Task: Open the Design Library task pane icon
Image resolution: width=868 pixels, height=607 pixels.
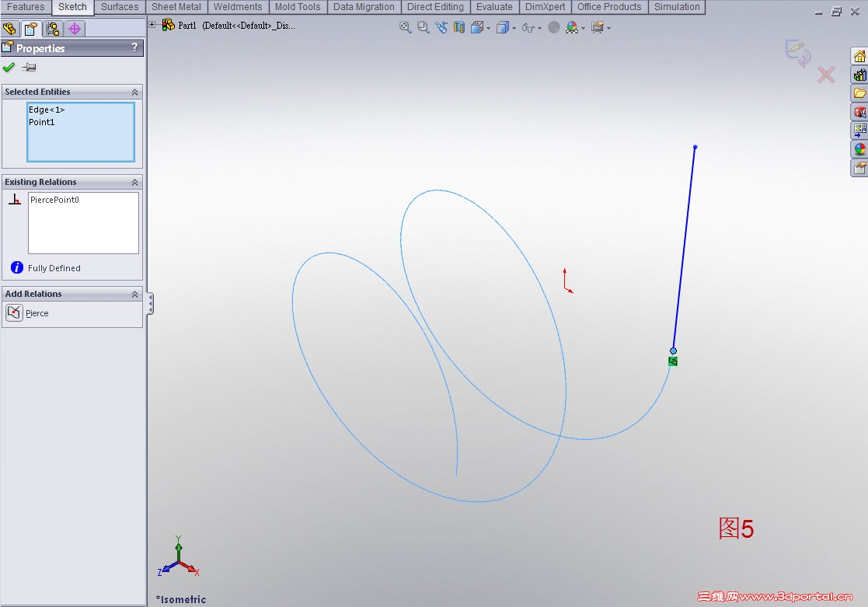Action: coord(859,75)
